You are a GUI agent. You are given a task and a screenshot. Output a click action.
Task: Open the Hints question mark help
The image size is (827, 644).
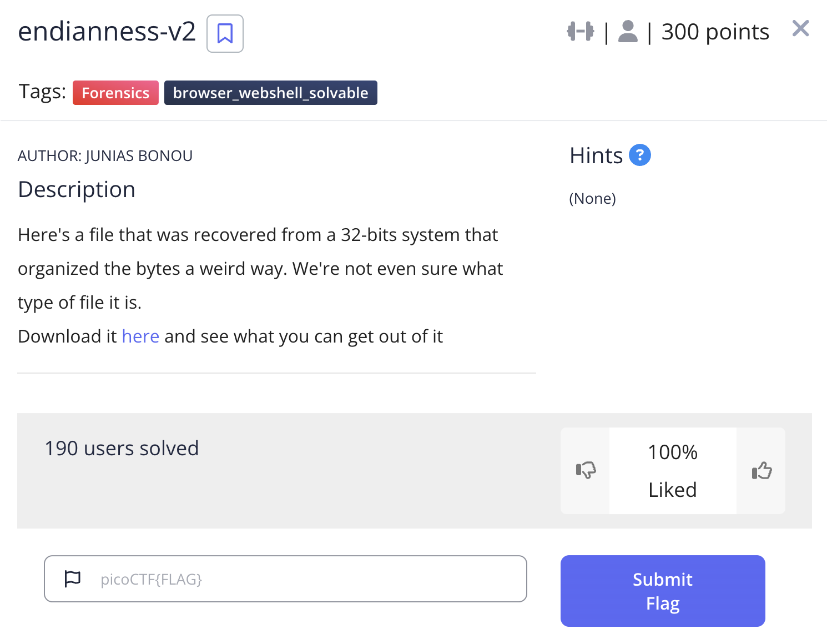[x=639, y=155]
